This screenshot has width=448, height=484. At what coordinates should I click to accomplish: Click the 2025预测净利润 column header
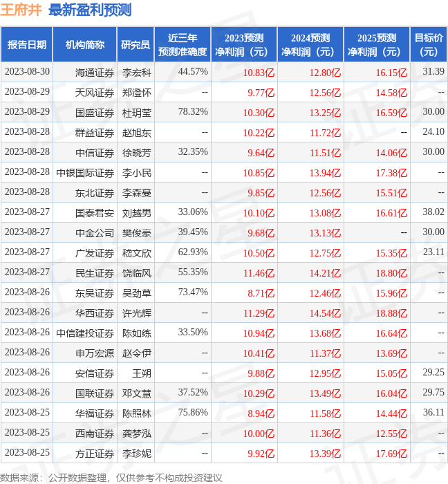377,45
